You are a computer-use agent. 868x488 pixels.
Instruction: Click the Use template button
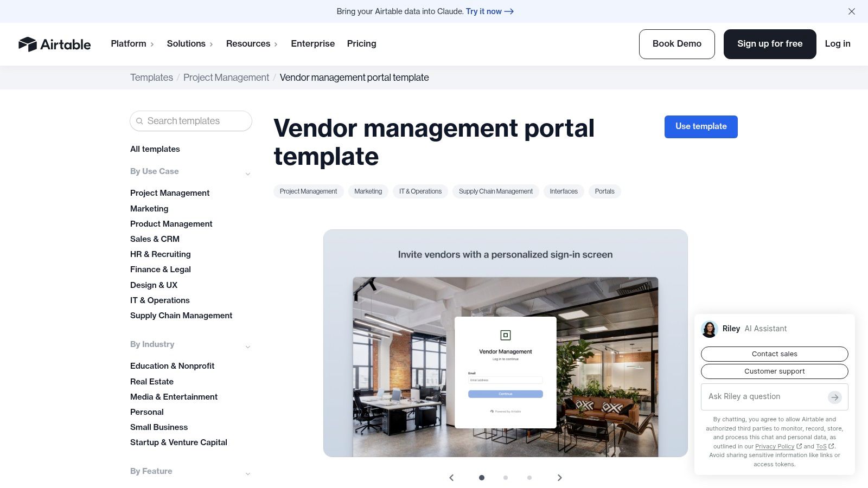(701, 127)
